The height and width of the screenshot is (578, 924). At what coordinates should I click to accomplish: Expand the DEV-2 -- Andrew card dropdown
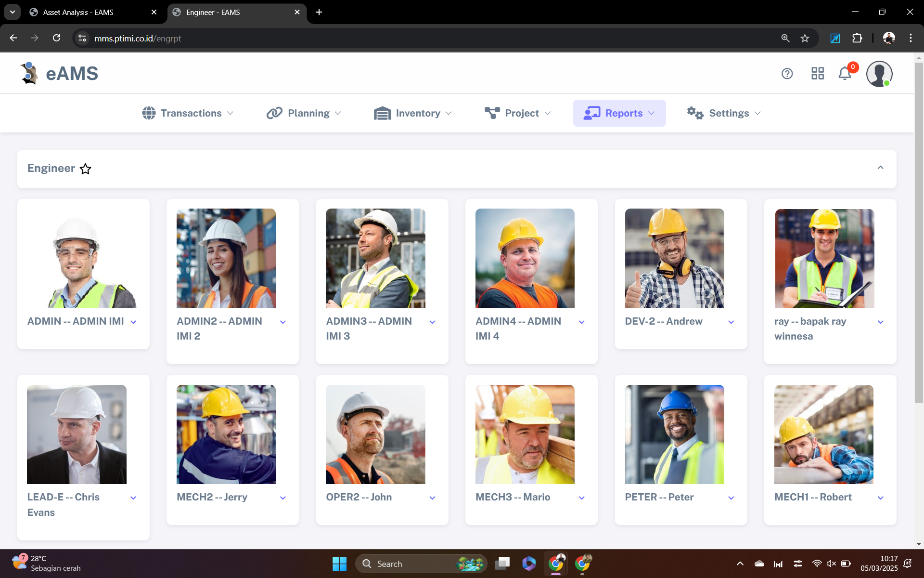pyautogui.click(x=731, y=322)
